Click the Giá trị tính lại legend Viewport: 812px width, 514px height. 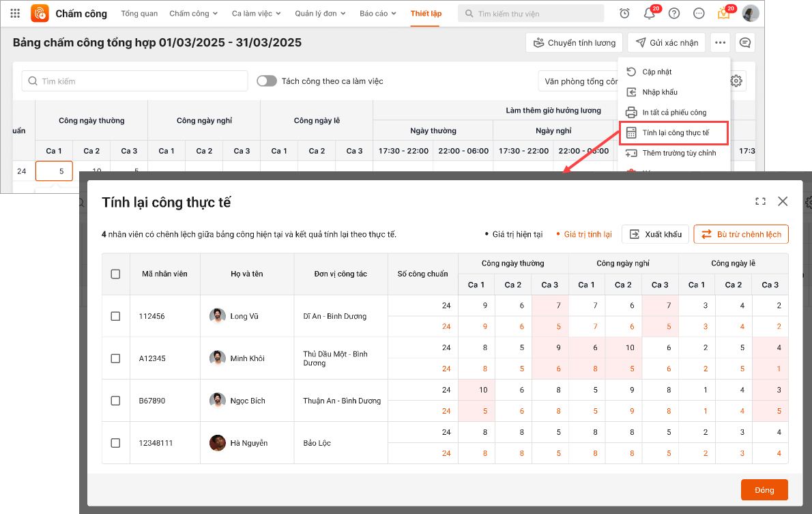click(584, 234)
